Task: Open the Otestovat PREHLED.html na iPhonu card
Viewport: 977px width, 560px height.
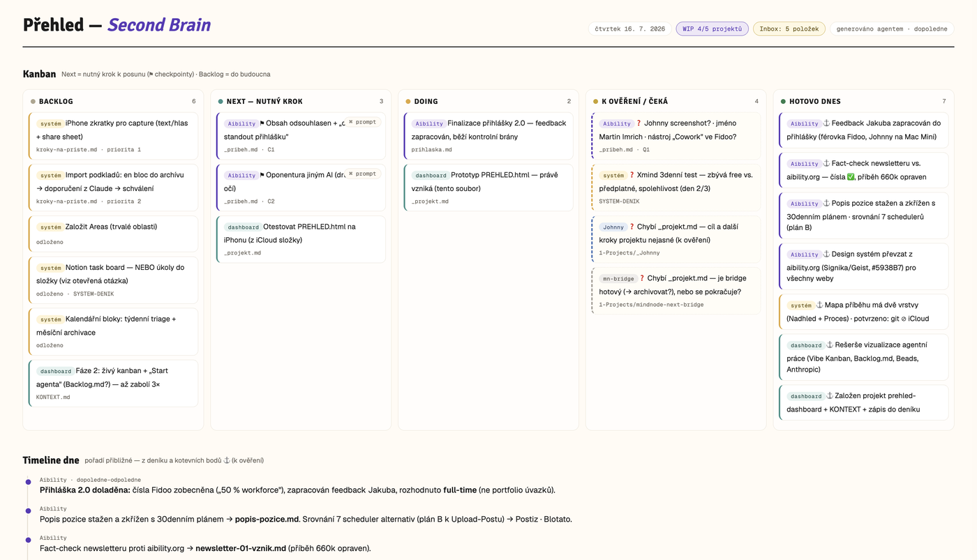Action: [x=301, y=239]
